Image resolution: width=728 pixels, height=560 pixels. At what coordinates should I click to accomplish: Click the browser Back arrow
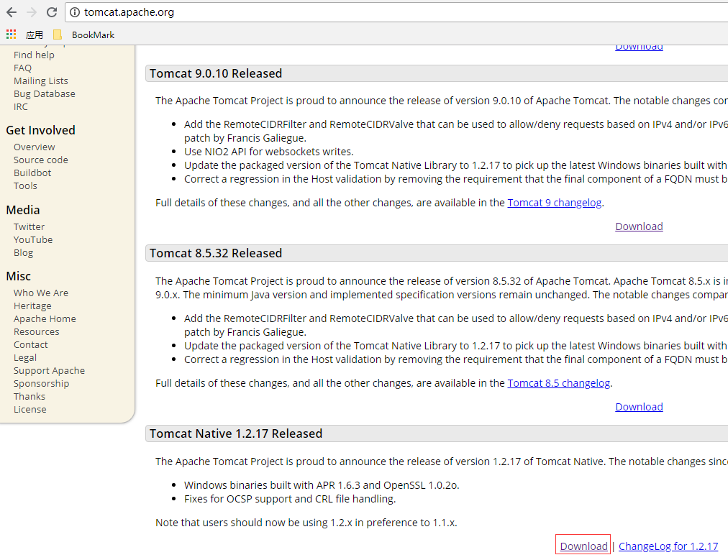coord(12,12)
